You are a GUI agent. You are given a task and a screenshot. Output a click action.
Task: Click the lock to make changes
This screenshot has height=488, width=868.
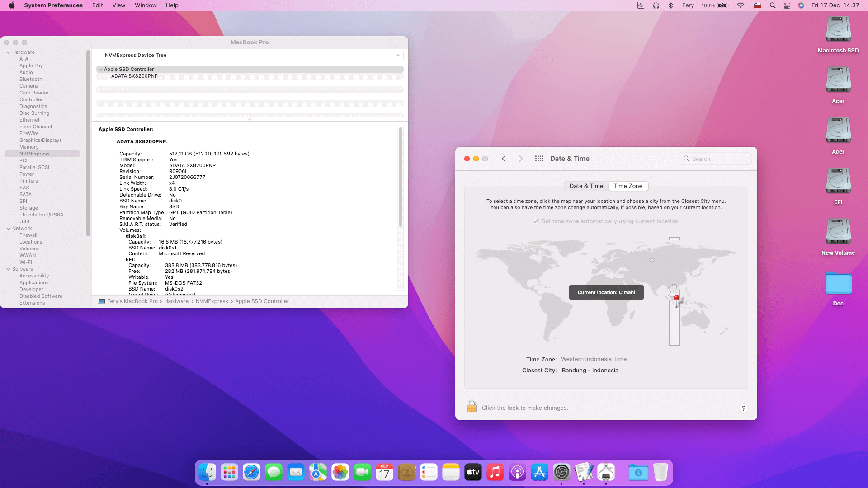click(472, 407)
